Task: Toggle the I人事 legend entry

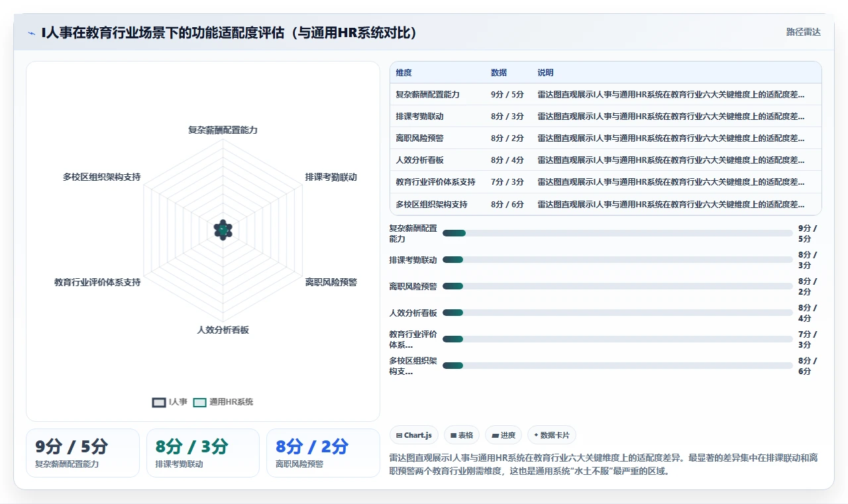Action: [x=170, y=402]
